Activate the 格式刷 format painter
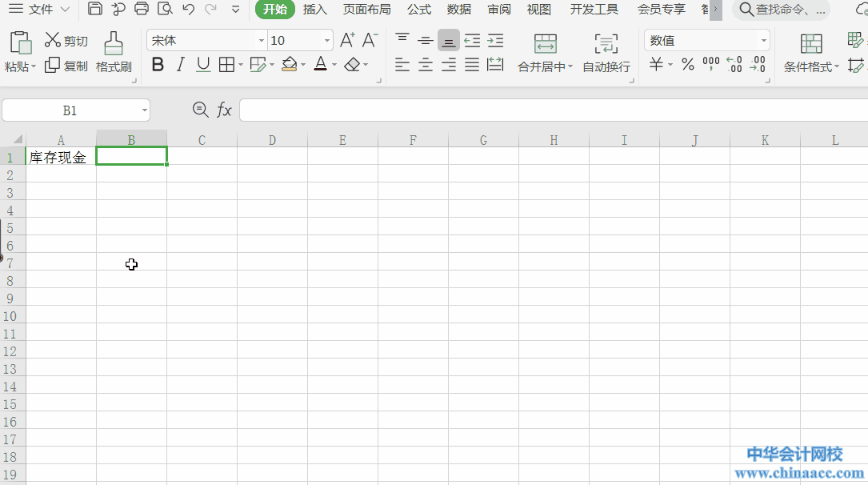 tap(114, 53)
